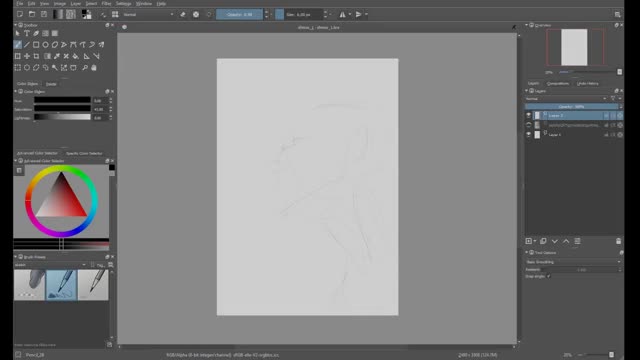Collapse the Toolbox docker
The image size is (640, 360).
(x=16, y=25)
